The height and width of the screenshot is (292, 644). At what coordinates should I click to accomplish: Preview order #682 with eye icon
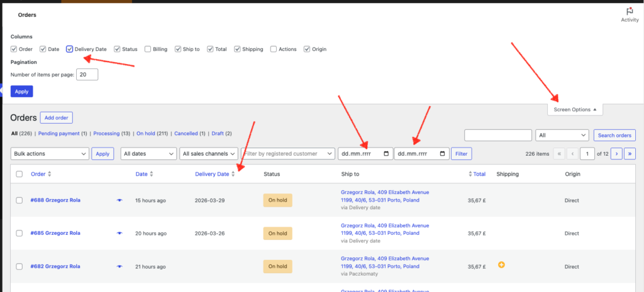pyautogui.click(x=119, y=266)
